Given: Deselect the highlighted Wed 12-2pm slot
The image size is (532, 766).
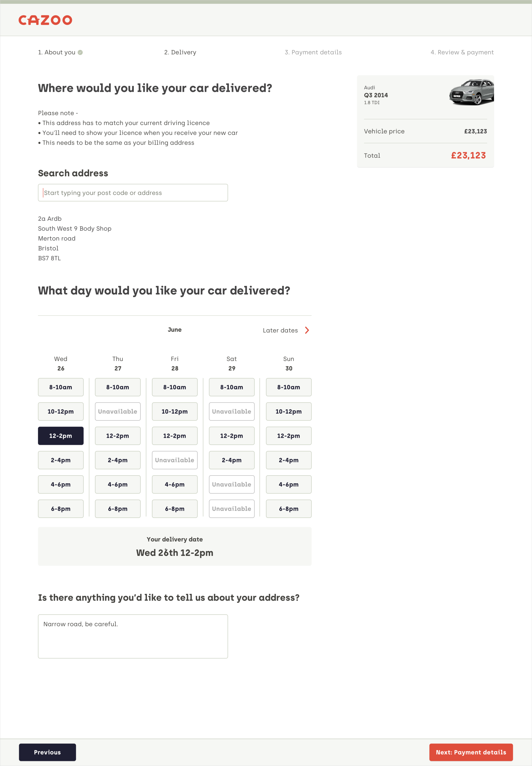Looking at the screenshot, I should [x=61, y=436].
